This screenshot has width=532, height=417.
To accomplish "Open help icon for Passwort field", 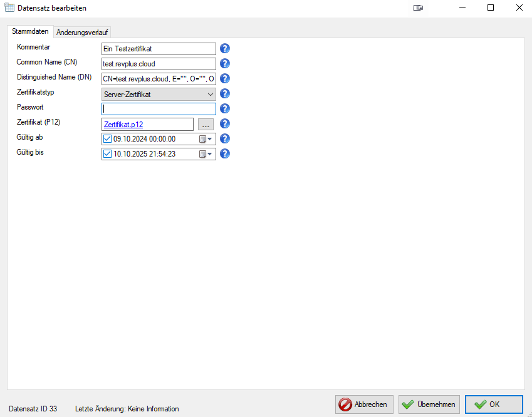I will tap(225, 109).
